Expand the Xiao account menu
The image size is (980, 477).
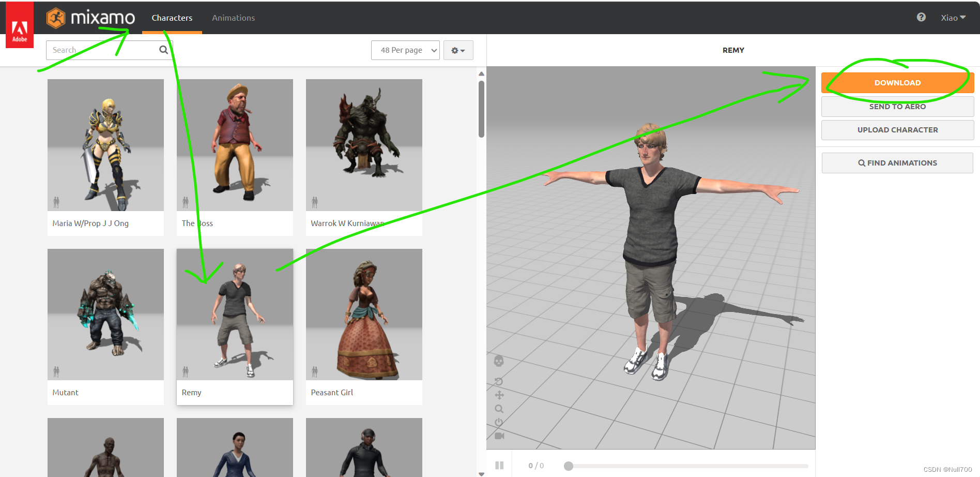click(953, 17)
